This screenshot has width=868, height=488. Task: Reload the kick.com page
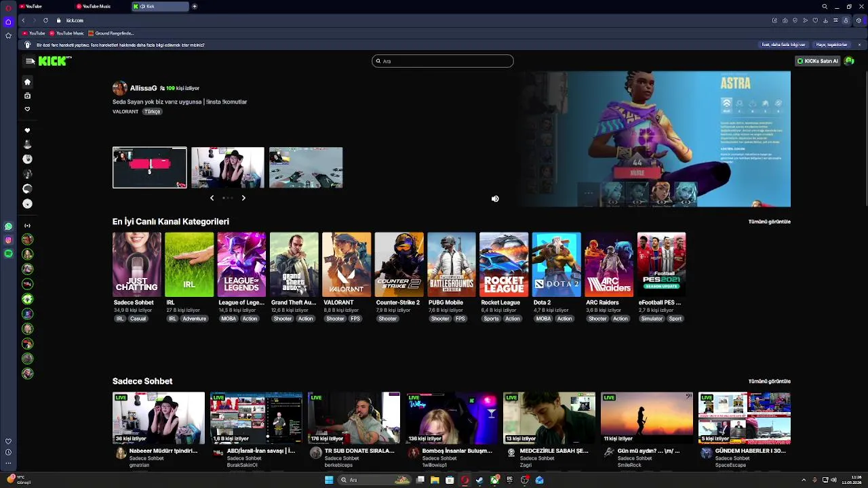pos(45,20)
